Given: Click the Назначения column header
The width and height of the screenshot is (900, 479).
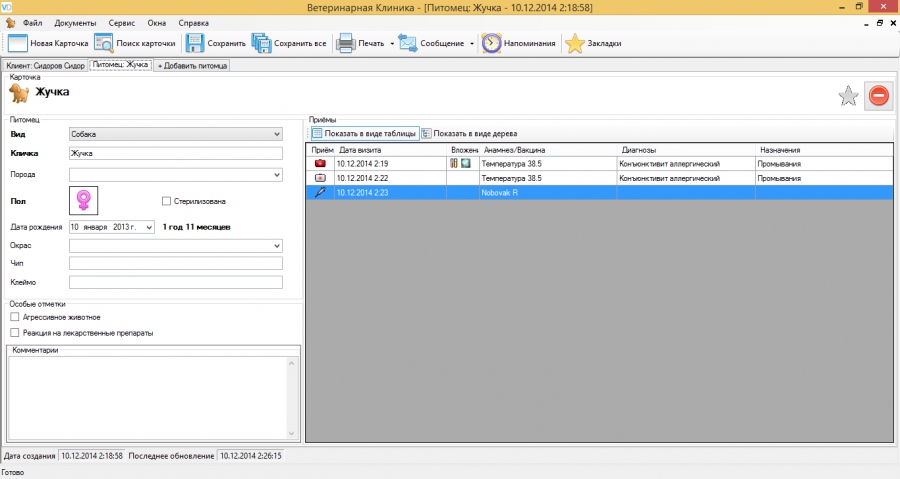Looking at the screenshot, I should click(824, 150).
